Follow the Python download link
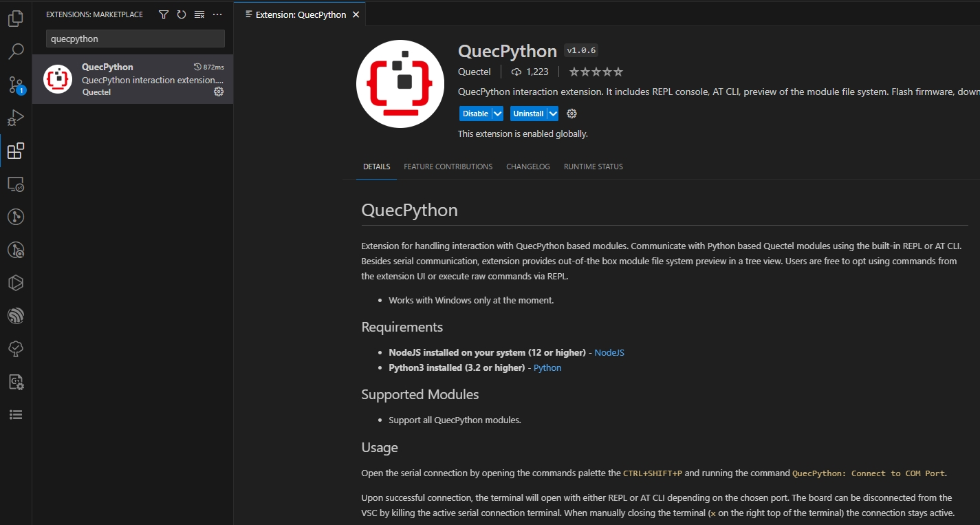980x525 pixels. pos(547,367)
